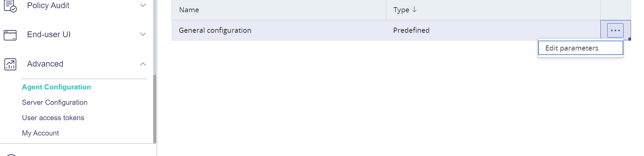Collapse the Advanced section chevron
644x156 pixels.
(143, 64)
